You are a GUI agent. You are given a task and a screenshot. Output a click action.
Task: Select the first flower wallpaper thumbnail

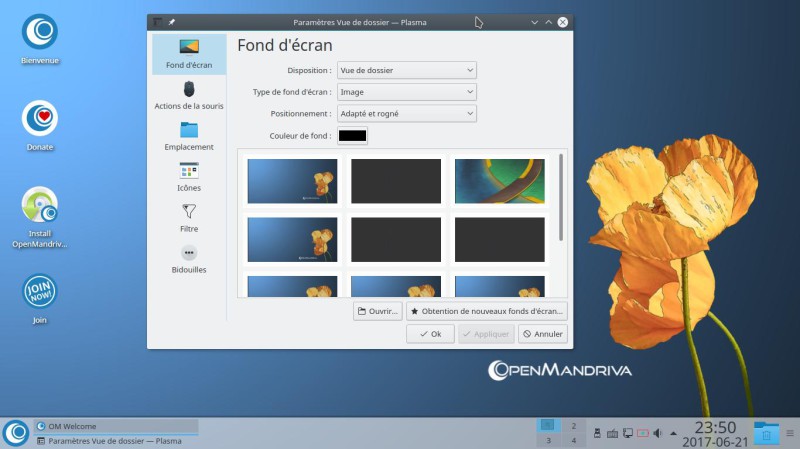click(x=292, y=181)
